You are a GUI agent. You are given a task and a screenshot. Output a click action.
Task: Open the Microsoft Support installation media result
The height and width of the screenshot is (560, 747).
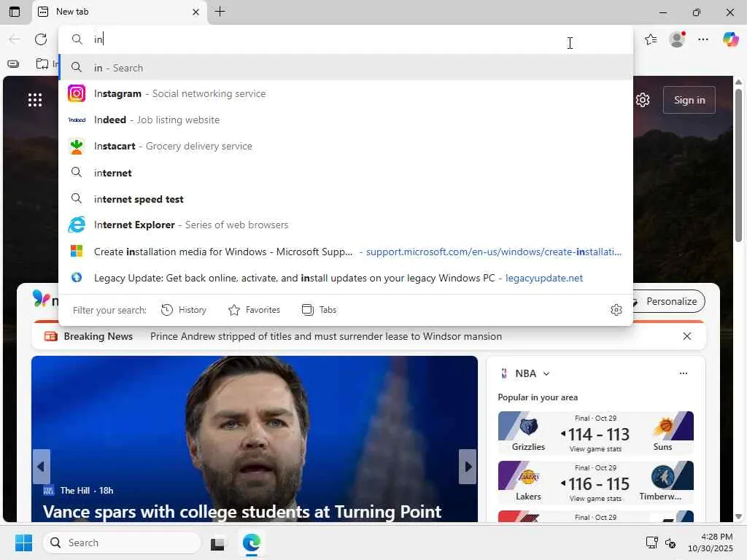[x=346, y=252]
